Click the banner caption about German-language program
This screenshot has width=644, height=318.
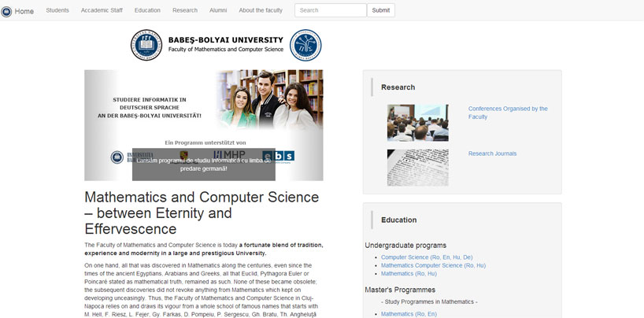pos(204,165)
